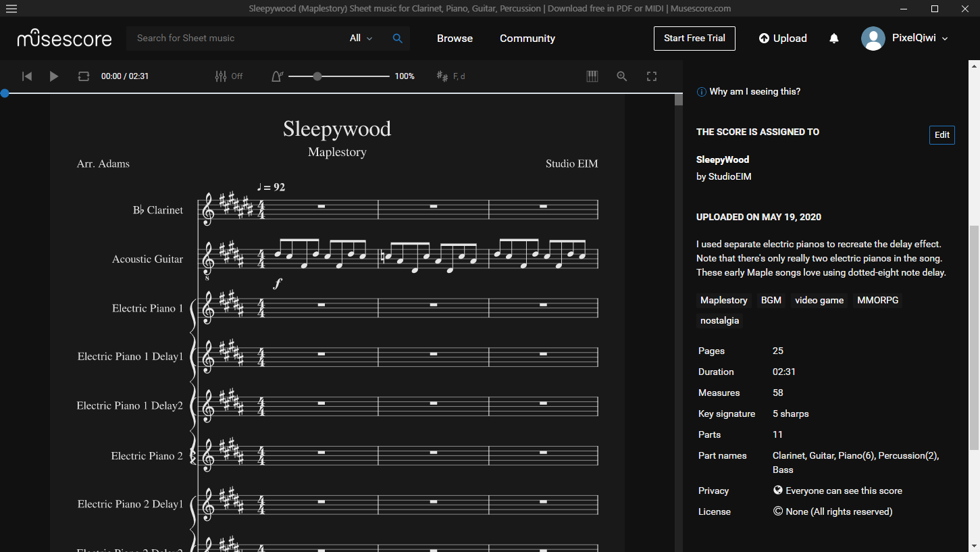Image resolution: width=980 pixels, height=552 pixels.
Task: Click the Start Free Trial button
Action: (694, 39)
